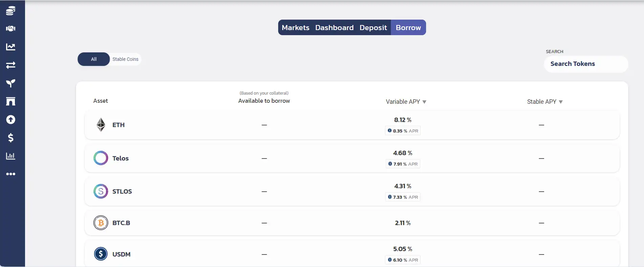
Task: Open the line chart icon in sidebar
Action: point(10,47)
